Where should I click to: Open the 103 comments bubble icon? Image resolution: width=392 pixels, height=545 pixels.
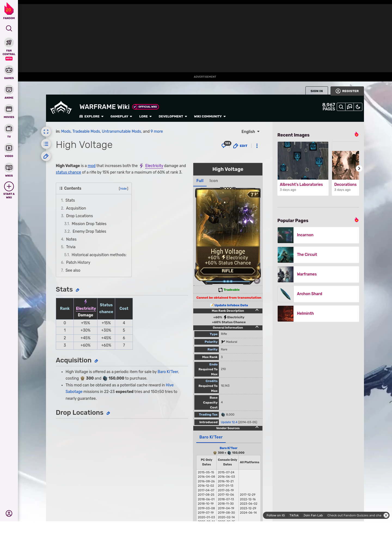click(226, 145)
